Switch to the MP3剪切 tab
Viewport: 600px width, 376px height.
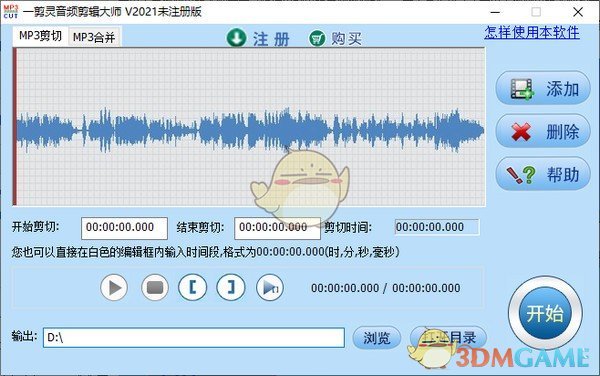coord(40,36)
